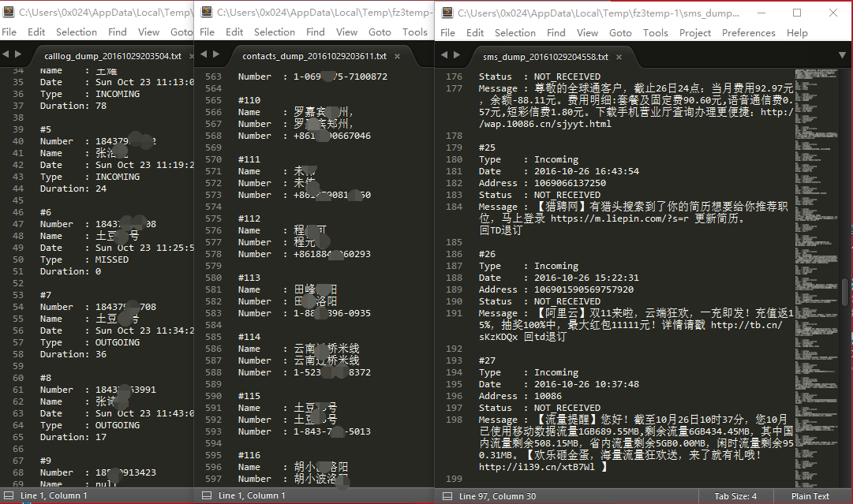Close the calllog_dump tab

tap(191, 57)
